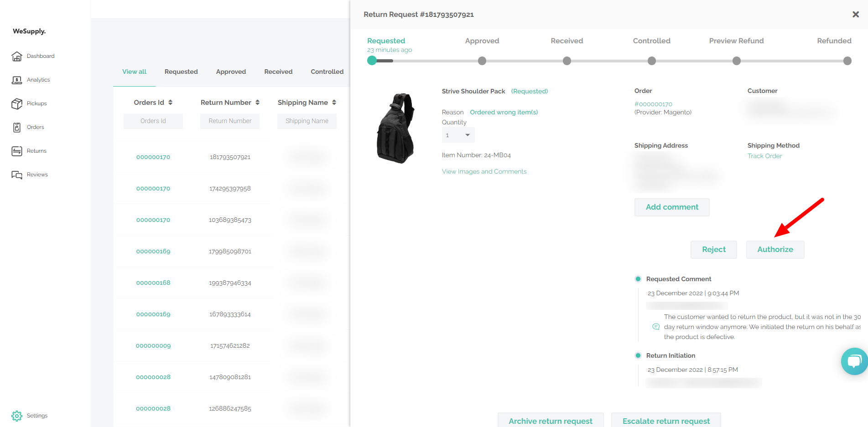Open Dashboard from sidebar icon

(x=17, y=56)
